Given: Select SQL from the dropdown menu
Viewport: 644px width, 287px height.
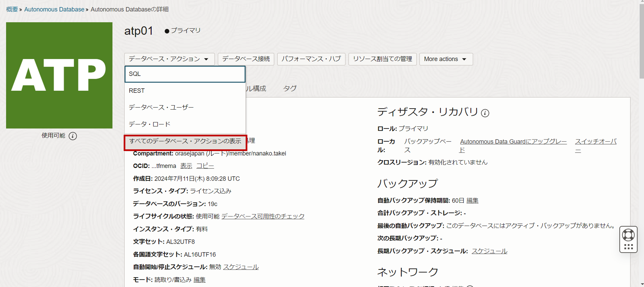Looking at the screenshot, I should (185, 74).
